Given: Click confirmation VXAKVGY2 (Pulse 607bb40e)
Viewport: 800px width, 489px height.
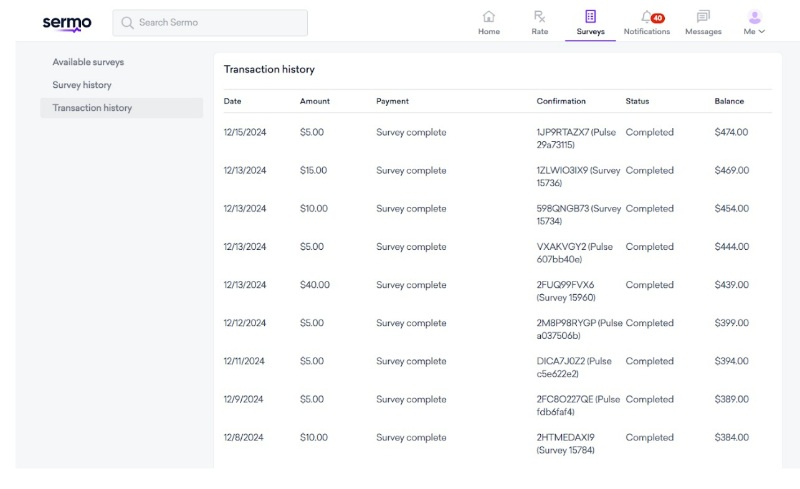Looking at the screenshot, I should [574, 253].
